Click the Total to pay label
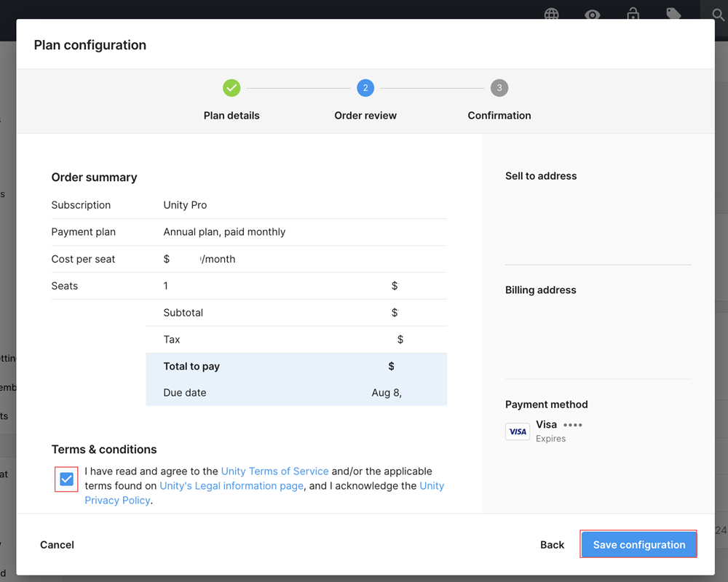 coord(191,366)
